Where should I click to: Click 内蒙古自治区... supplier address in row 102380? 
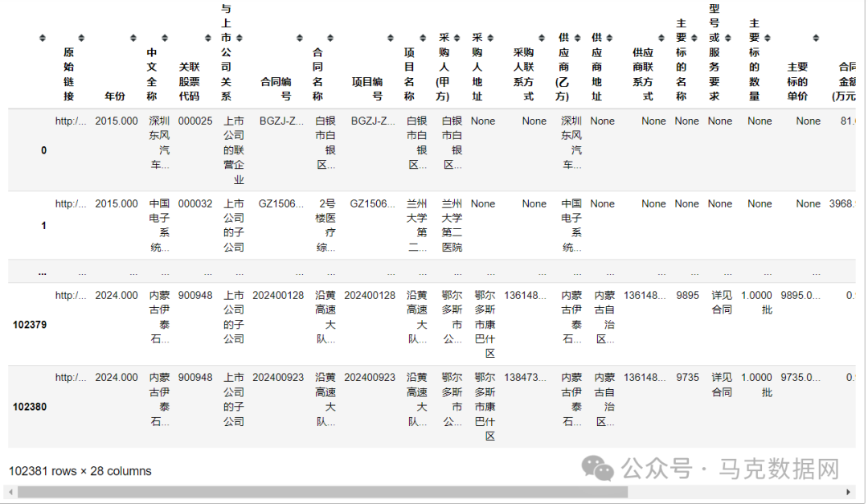(x=604, y=400)
